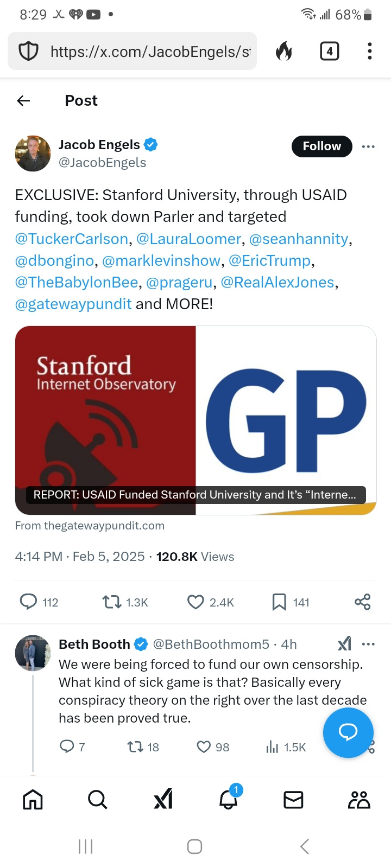Go to Home feed via X logo
Viewport: 391px width, 868px height.
pyautogui.click(x=163, y=799)
